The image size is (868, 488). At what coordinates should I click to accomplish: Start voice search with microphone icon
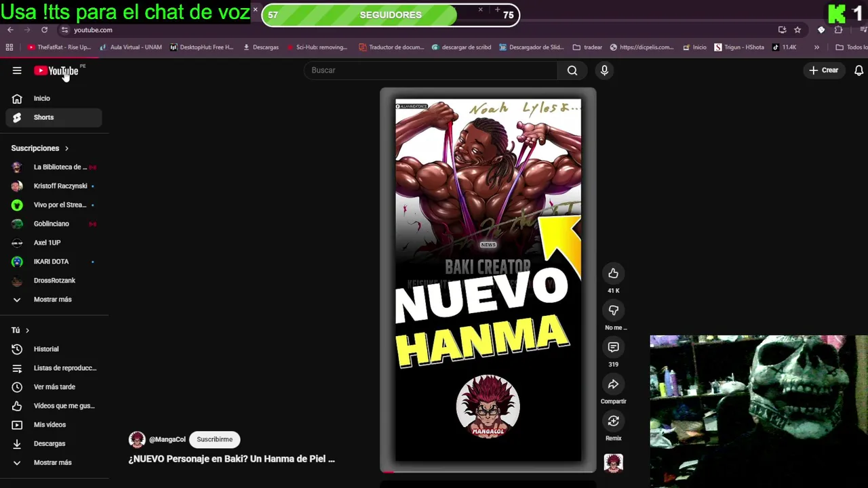[604, 70]
